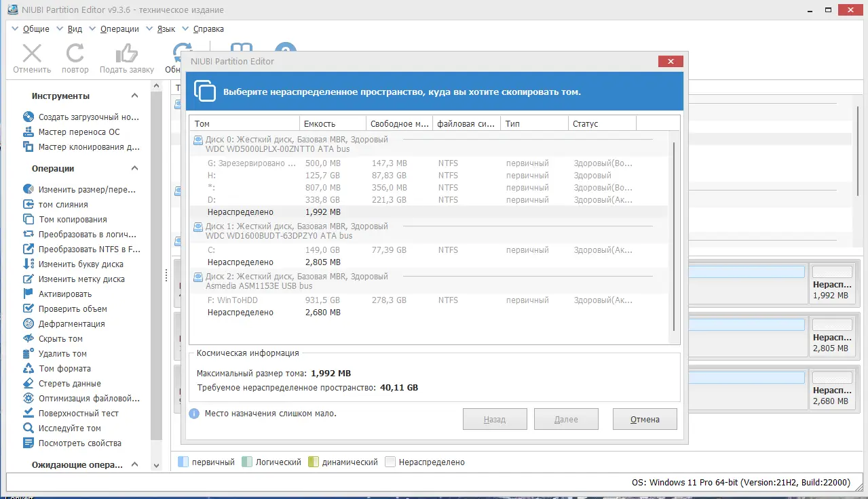Click the Подать заявку apply icon
868x499 pixels.
tap(126, 54)
